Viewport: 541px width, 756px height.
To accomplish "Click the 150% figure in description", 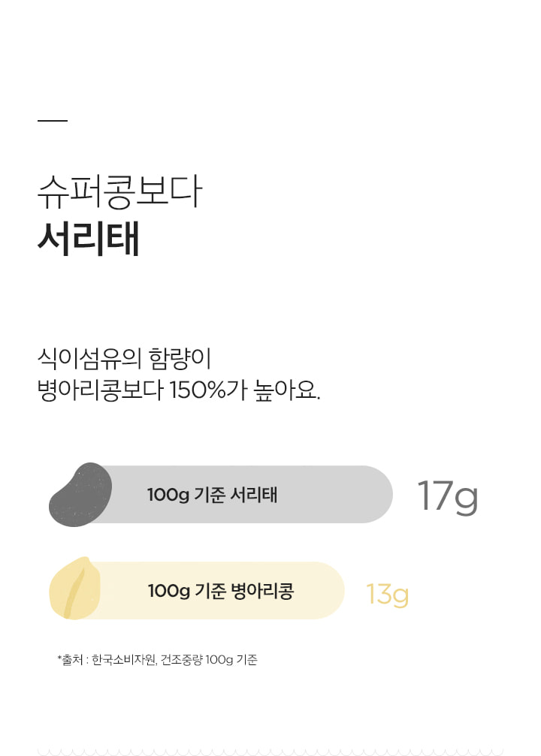I will [198, 390].
